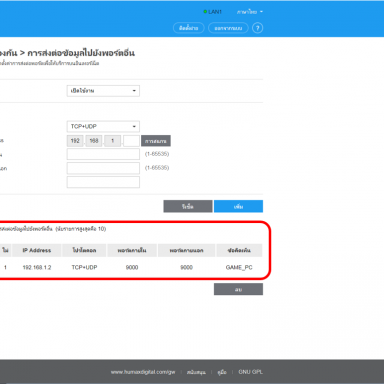This screenshot has height=384, width=384.
Task: Click the grey reset button
Action: pyautogui.click(x=188, y=206)
